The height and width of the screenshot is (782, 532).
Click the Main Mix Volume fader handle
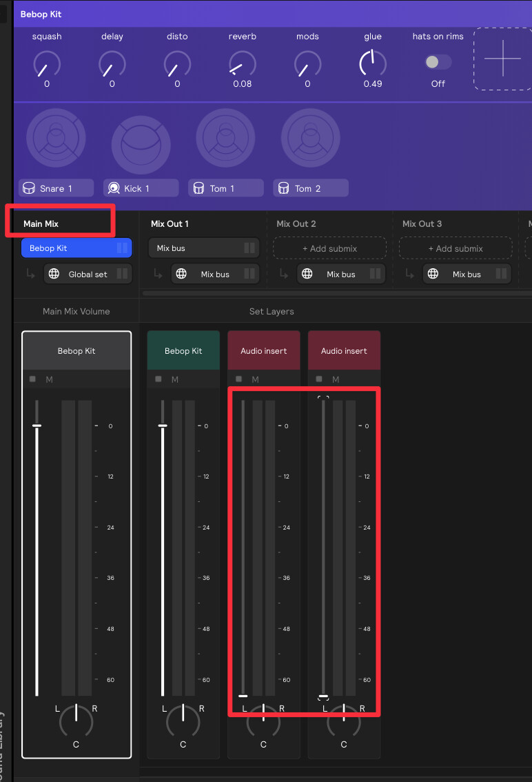37,425
